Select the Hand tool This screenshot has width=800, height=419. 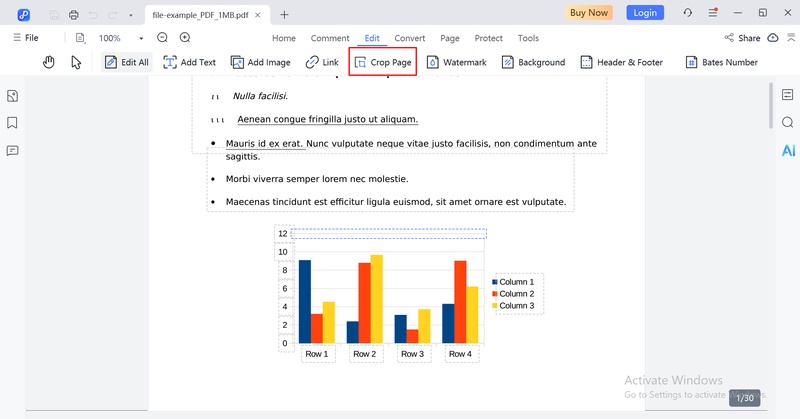(x=48, y=62)
